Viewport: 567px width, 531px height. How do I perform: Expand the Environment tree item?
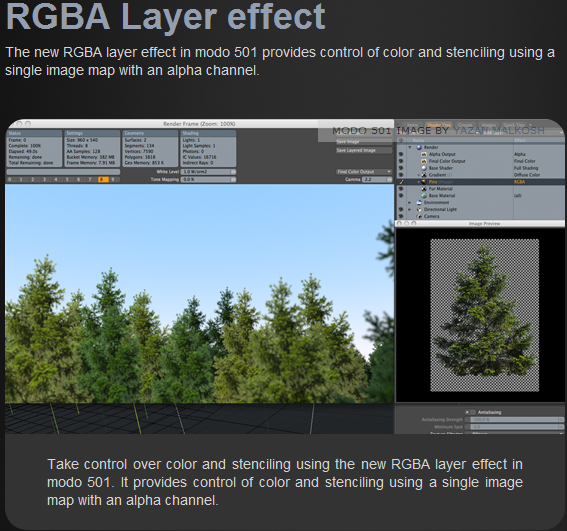point(410,202)
